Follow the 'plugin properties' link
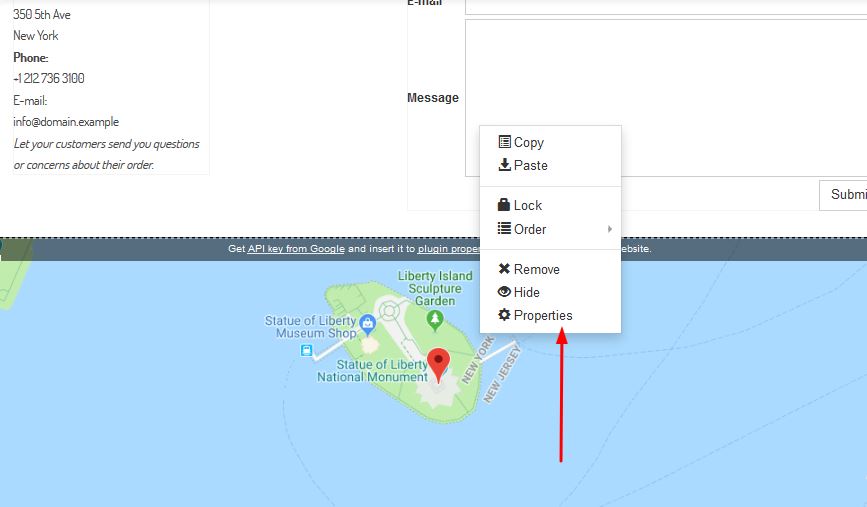The width and height of the screenshot is (867, 507). (x=450, y=249)
